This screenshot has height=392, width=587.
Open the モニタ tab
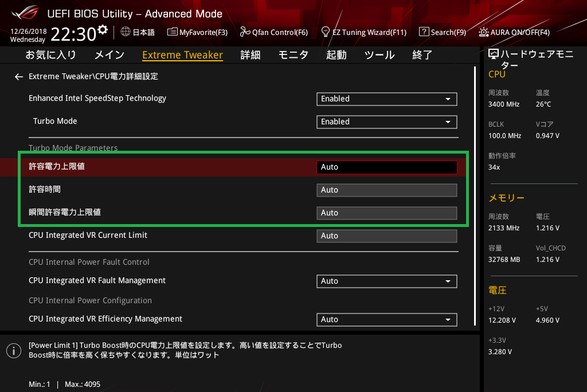(293, 55)
